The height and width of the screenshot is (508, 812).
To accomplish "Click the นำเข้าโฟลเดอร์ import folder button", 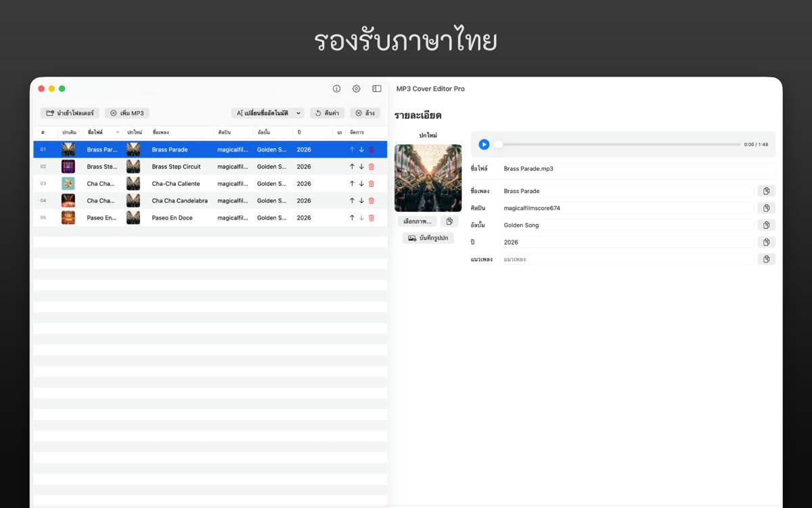I will point(70,113).
